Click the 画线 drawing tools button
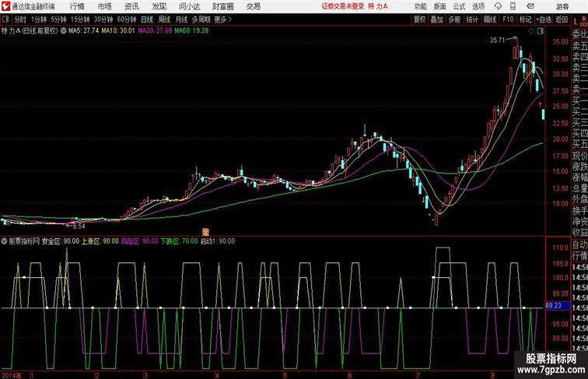The image size is (588, 379). click(x=490, y=19)
